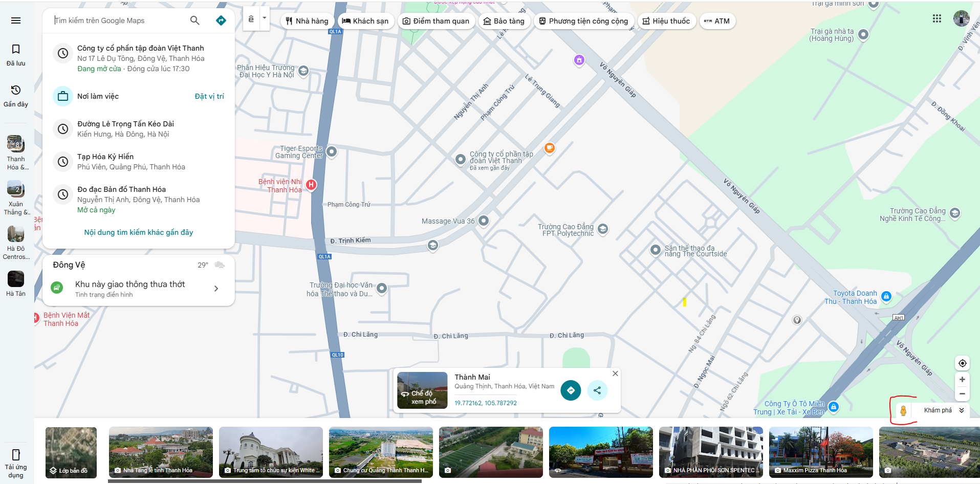Filter map by Khách sạn
The image size is (980, 484).
365,21
